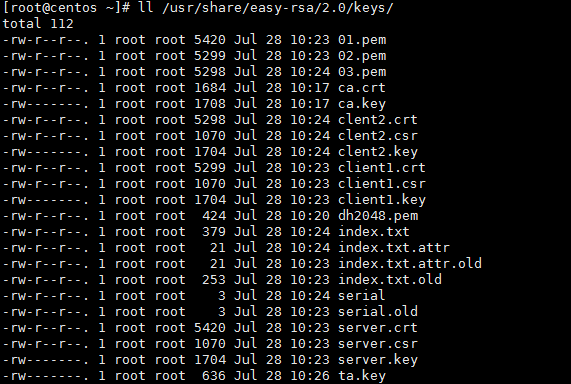Click the ta.key file name
Viewport: 571px width, 384px height.
click(x=362, y=377)
